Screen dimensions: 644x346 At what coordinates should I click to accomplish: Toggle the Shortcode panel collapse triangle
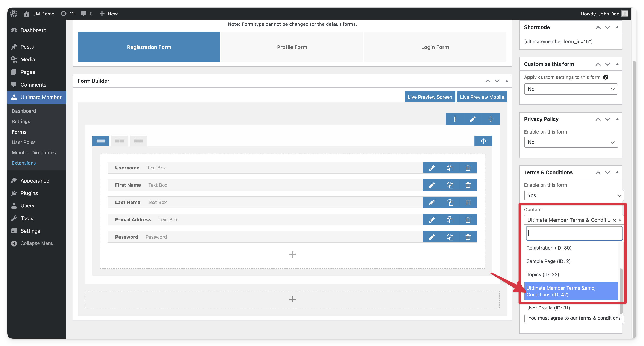pos(617,27)
